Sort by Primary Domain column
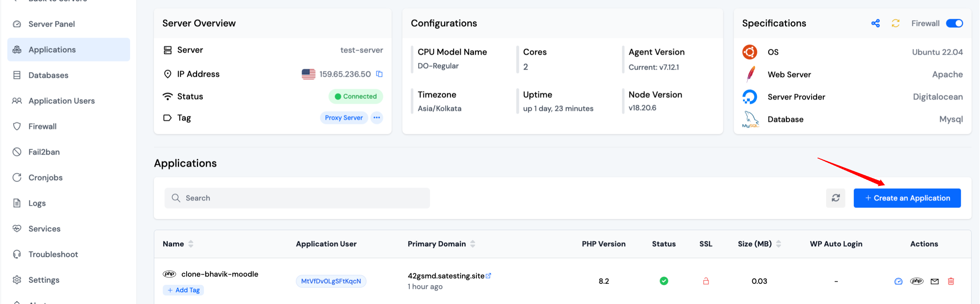980x304 pixels. click(473, 244)
